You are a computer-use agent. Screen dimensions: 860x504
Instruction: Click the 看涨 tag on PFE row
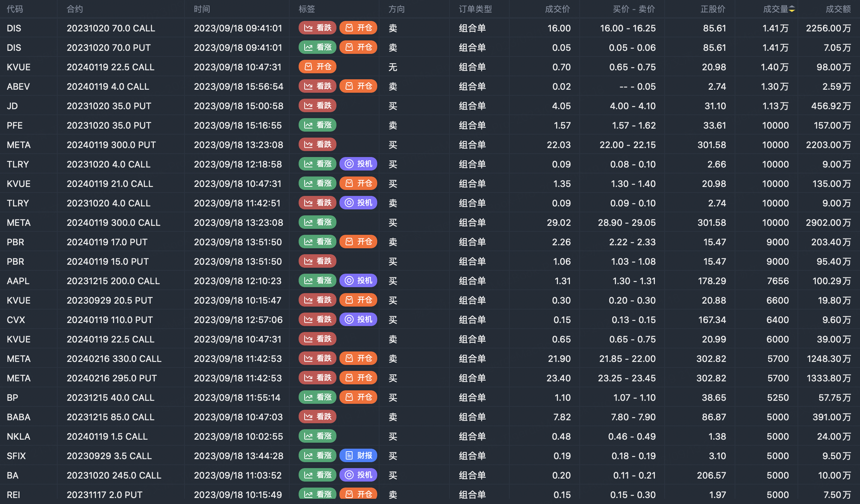coord(317,125)
